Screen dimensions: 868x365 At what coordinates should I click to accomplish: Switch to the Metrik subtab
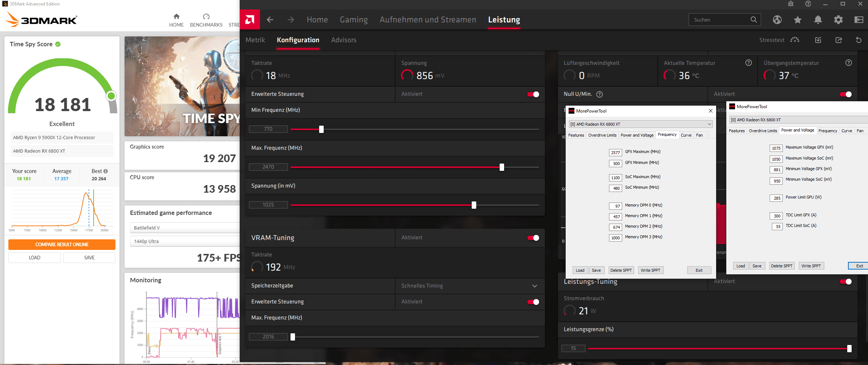click(255, 40)
